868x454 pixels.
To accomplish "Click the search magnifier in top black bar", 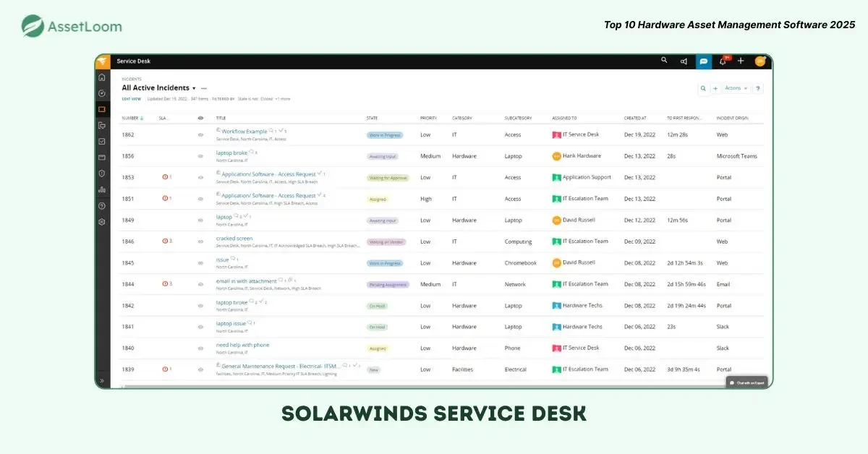I will click(x=664, y=61).
